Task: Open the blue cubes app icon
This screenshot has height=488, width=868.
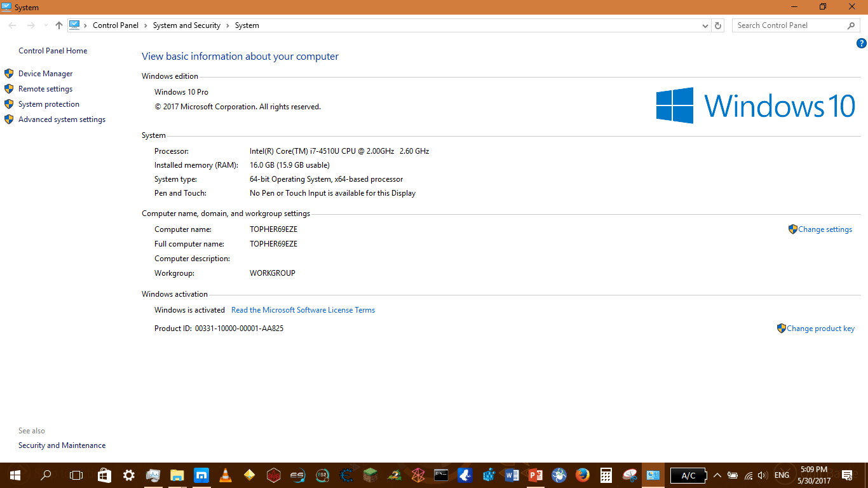Action: (489, 475)
